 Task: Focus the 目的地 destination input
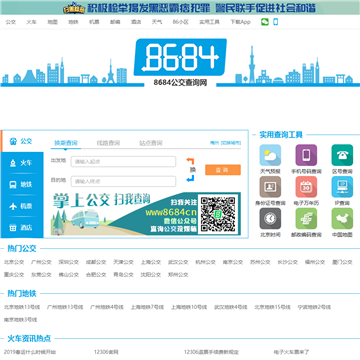[123, 181]
